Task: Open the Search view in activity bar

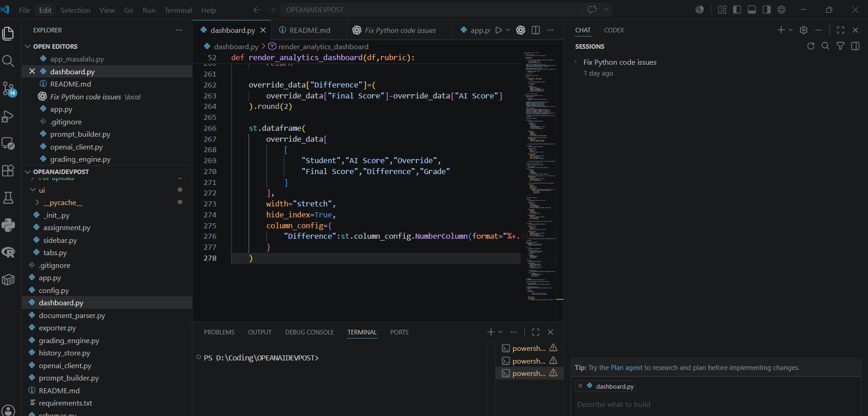Action: point(8,61)
